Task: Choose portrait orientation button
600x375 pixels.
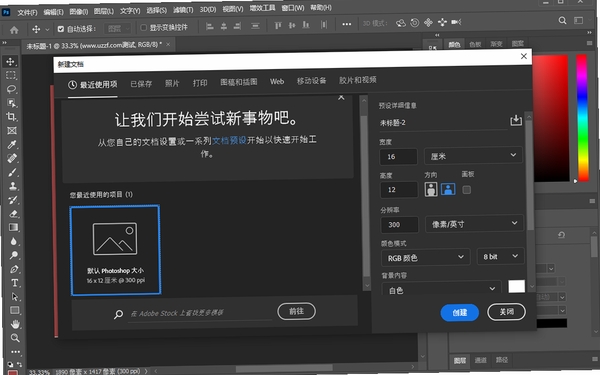Action: click(431, 189)
